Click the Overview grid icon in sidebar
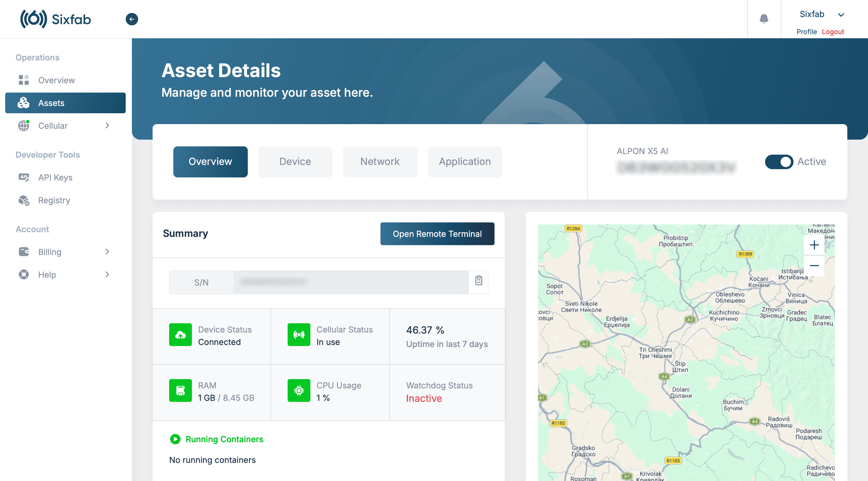This screenshot has width=868, height=481. 24,80
